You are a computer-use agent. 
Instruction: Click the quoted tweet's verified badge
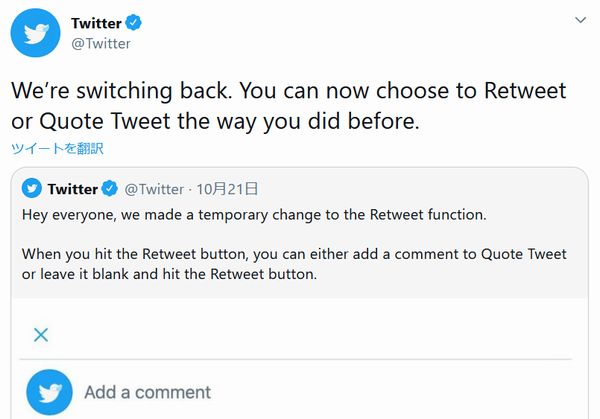click(x=110, y=188)
